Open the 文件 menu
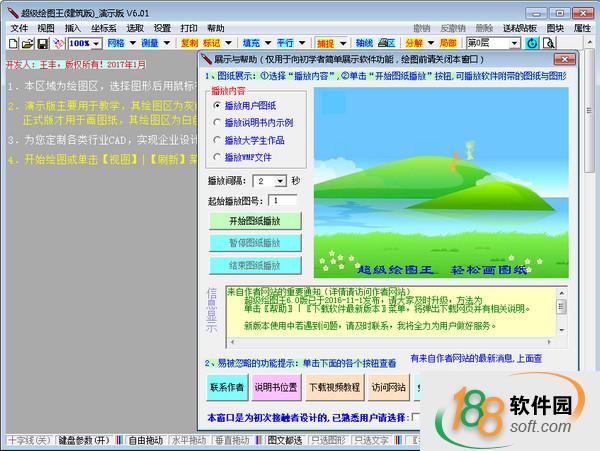The width and height of the screenshot is (600, 451). [x=19, y=28]
